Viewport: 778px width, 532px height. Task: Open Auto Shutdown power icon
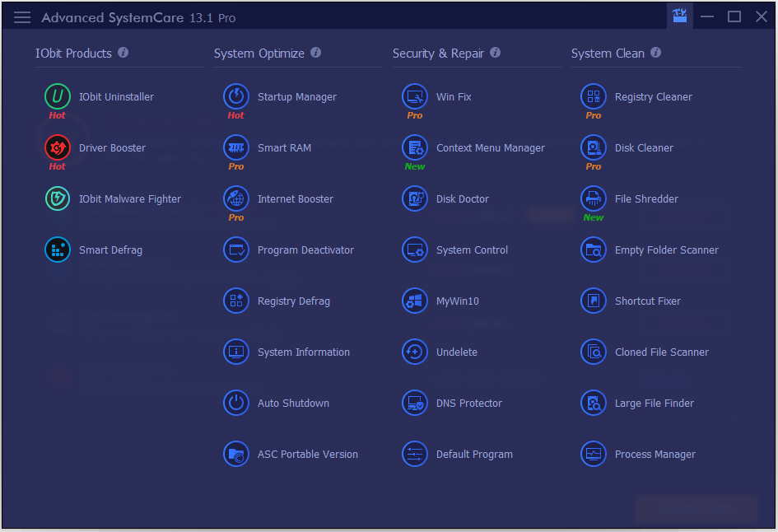(x=236, y=403)
